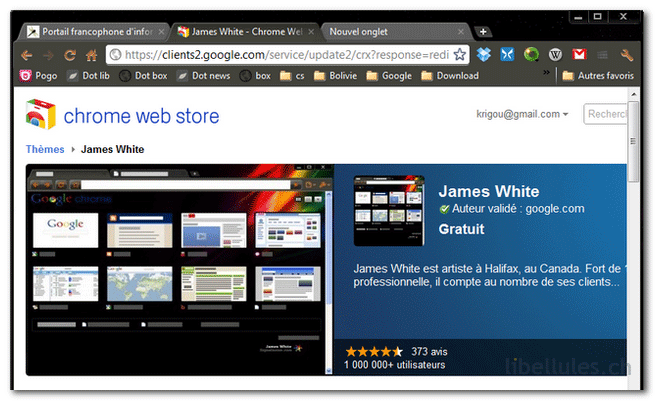The height and width of the screenshot is (401, 655).
Task: Open the green circular extension icon
Action: [531, 54]
